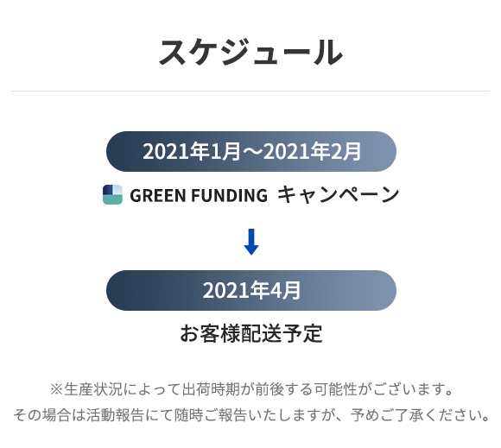Click the light right end of first pill
Viewport: 501px width, 448px height.
379,151
